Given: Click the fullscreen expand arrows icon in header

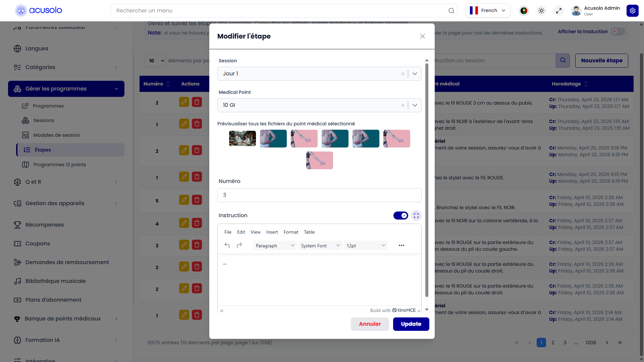Looking at the screenshot, I should pos(558,11).
